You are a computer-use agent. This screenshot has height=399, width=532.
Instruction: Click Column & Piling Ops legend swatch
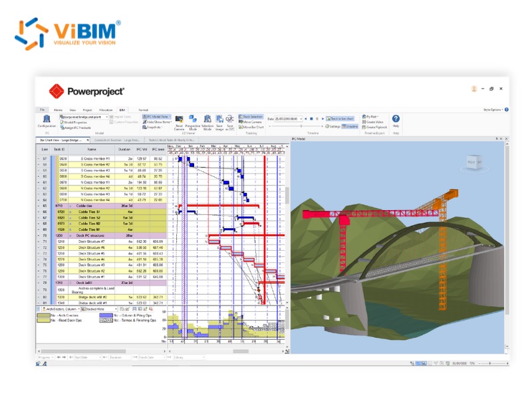coord(106,315)
